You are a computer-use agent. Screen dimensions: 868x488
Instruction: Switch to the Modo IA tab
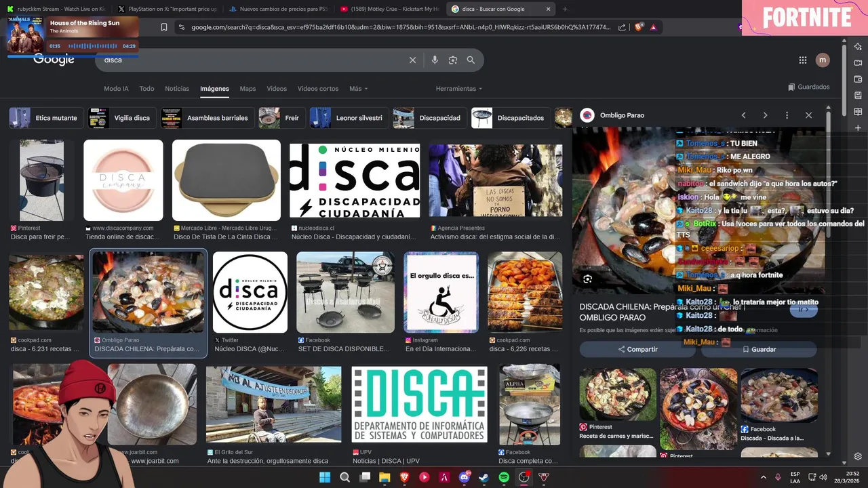(116, 89)
